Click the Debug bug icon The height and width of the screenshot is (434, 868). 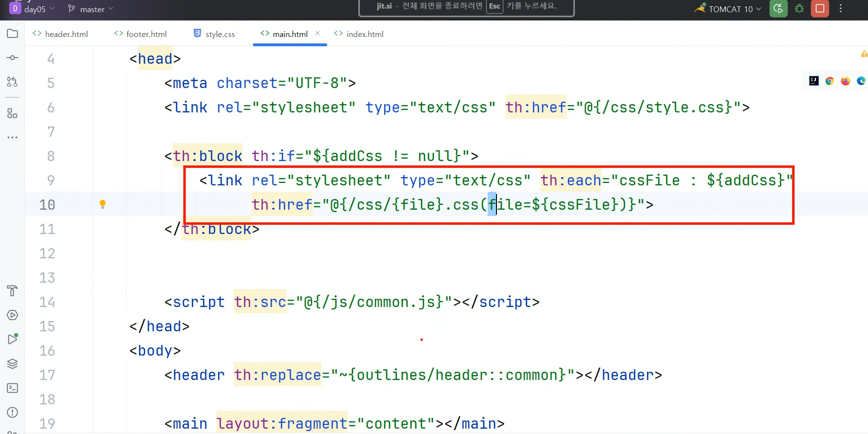(799, 9)
